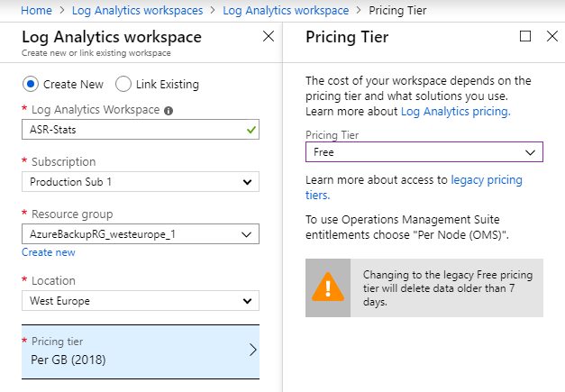Screen dimensions: 565x392
Task: Open the Pricing Tier dropdown showing Free
Action: pyautogui.click(x=424, y=152)
